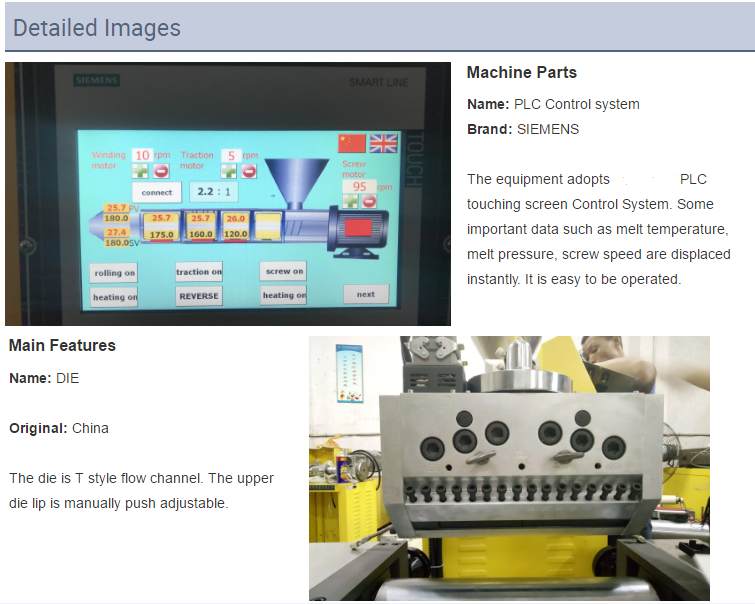The width and height of the screenshot is (755, 604).
Task: Toggle the 'traction on' switch
Action: [198, 272]
